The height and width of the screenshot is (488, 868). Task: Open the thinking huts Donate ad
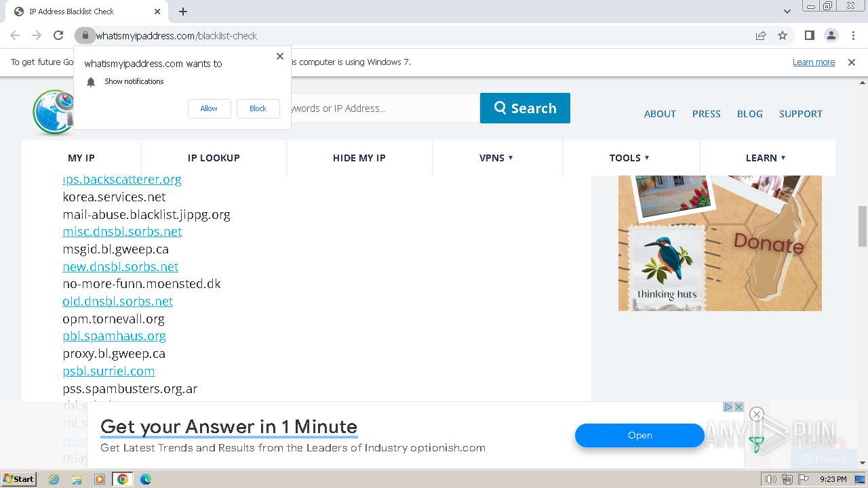point(720,243)
